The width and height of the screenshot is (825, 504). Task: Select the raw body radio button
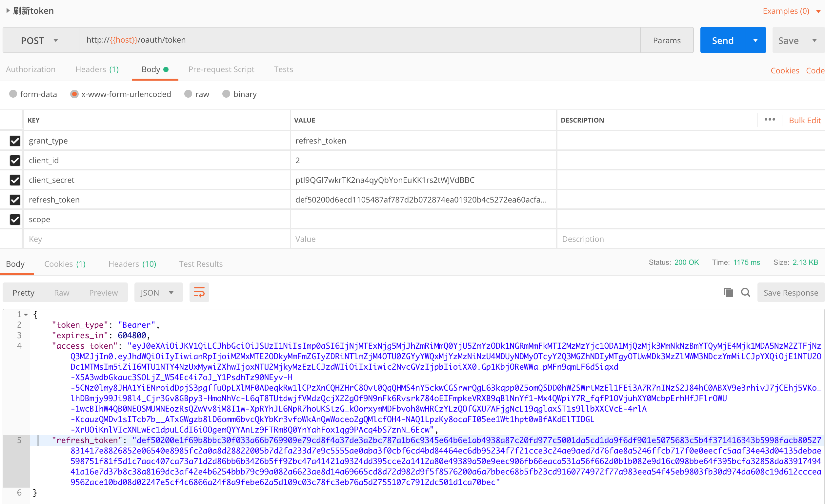188,94
